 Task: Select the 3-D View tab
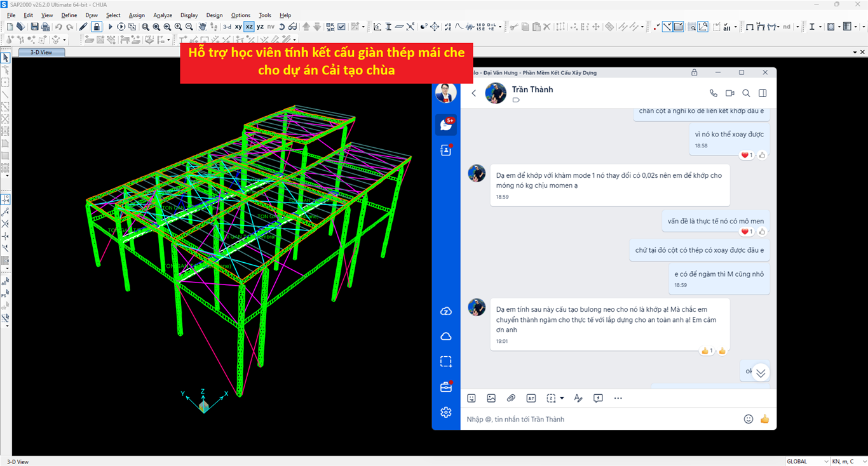point(42,52)
